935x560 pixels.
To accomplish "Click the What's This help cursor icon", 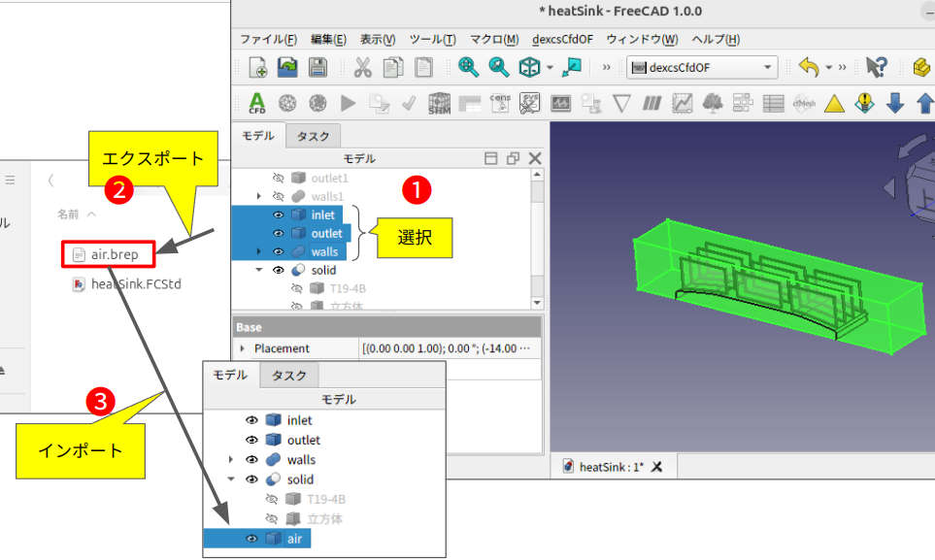I will (x=876, y=67).
